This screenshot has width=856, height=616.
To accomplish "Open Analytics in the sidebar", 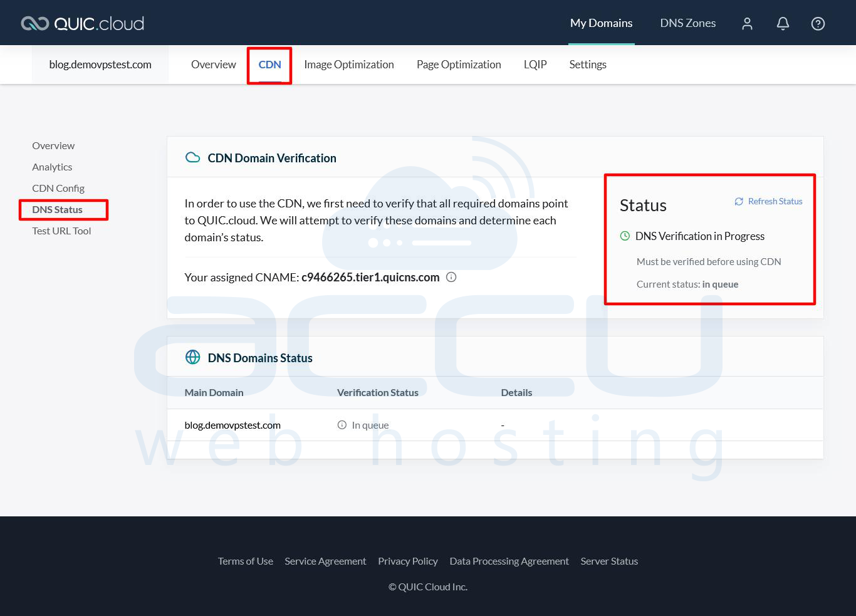I will click(x=52, y=167).
